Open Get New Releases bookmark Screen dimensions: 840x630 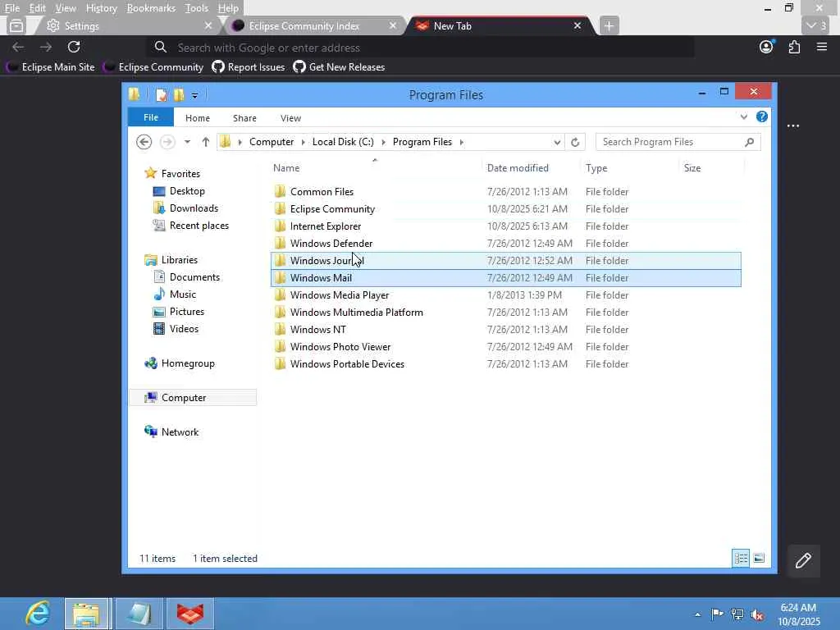(x=339, y=67)
